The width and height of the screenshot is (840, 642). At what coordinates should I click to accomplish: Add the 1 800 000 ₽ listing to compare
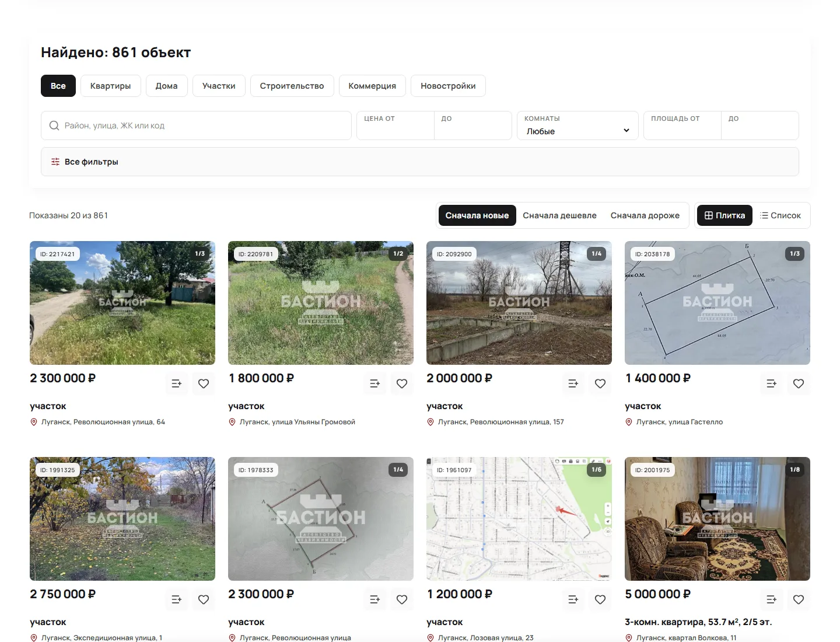tap(375, 383)
